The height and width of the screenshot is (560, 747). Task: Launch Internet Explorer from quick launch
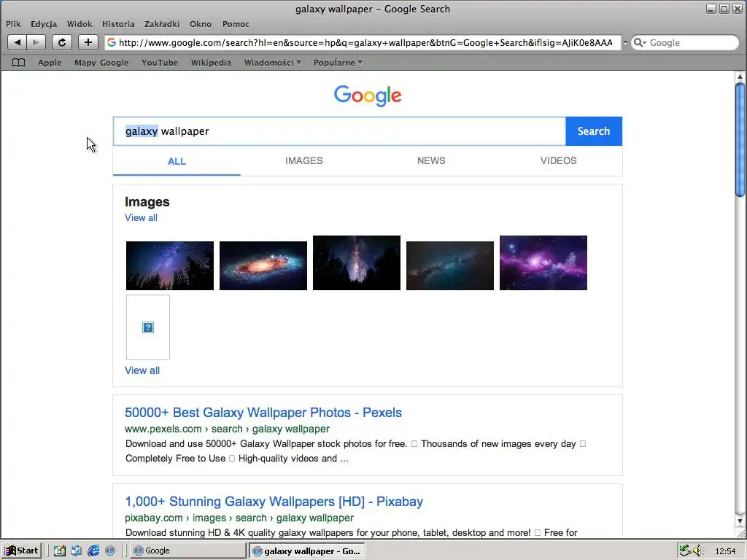tap(93, 551)
